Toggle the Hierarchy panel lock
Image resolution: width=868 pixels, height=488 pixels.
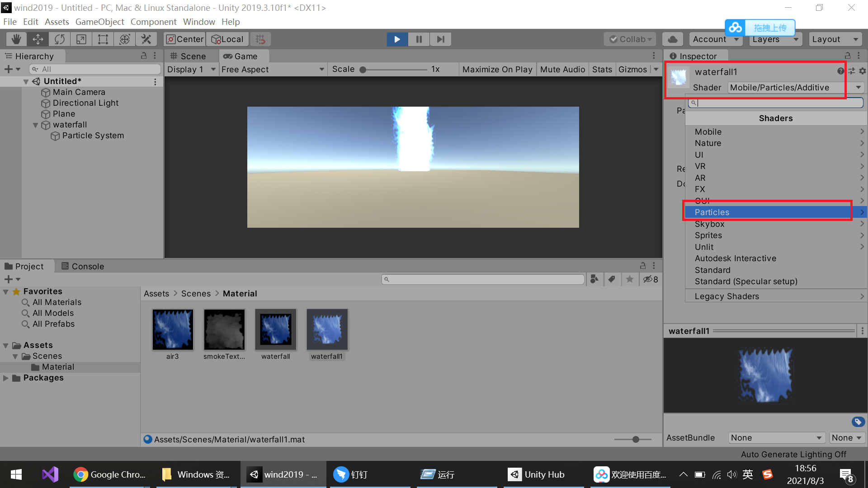144,56
